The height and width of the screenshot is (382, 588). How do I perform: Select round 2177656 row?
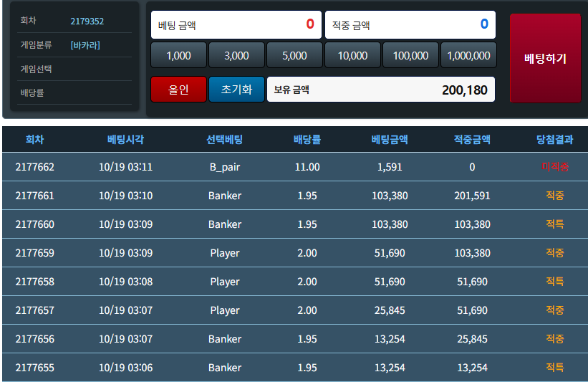coord(295,339)
